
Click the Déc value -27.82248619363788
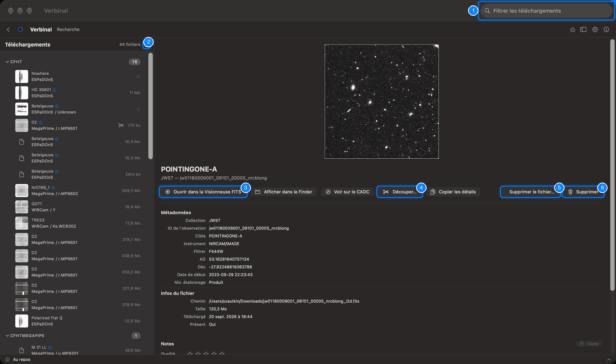pos(231,267)
